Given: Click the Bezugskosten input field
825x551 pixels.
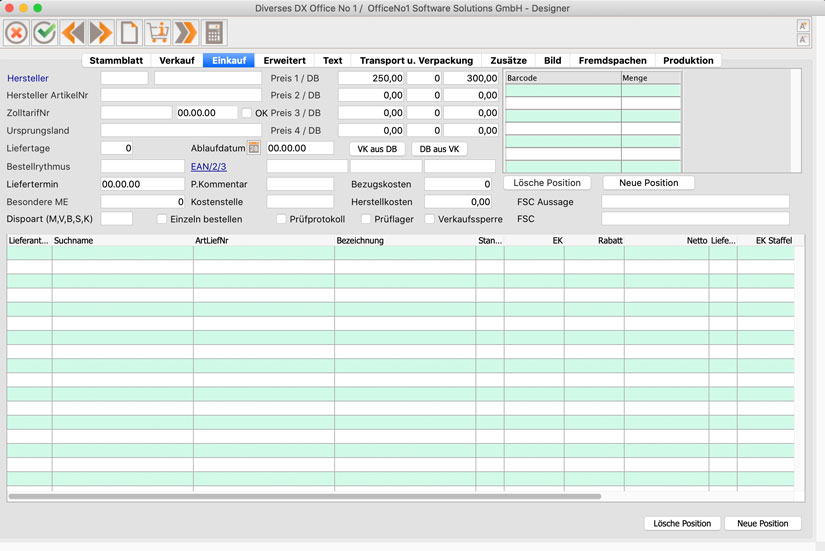Looking at the screenshot, I should 458,184.
